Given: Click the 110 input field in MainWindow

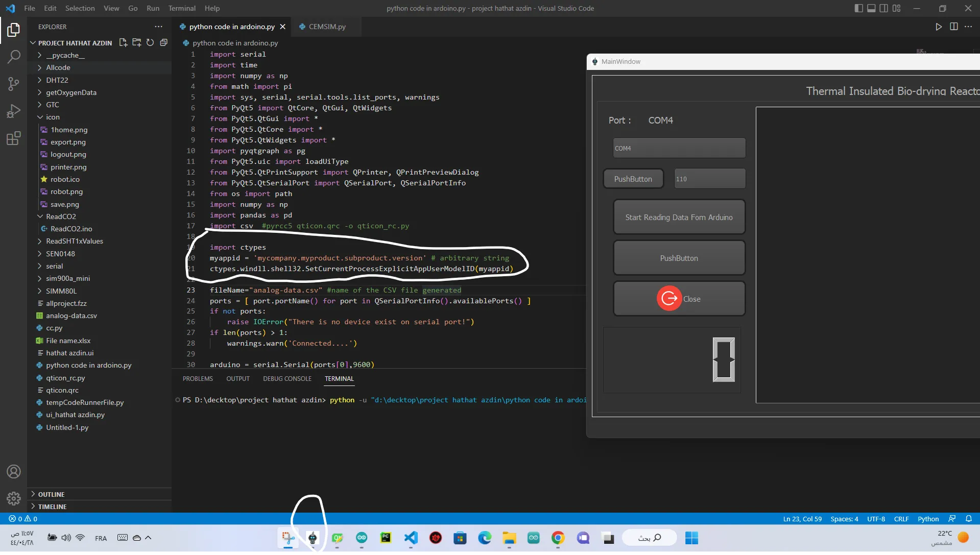Looking at the screenshot, I should (x=710, y=179).
